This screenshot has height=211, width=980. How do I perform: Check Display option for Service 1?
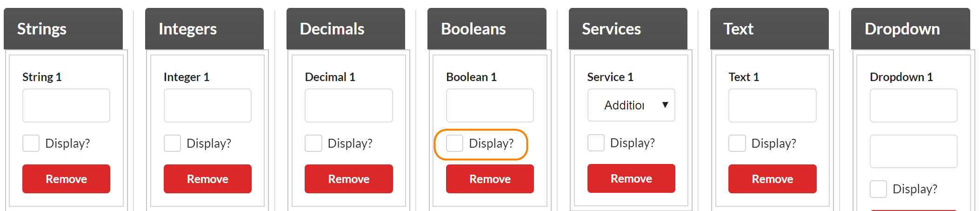click(596, 143)
